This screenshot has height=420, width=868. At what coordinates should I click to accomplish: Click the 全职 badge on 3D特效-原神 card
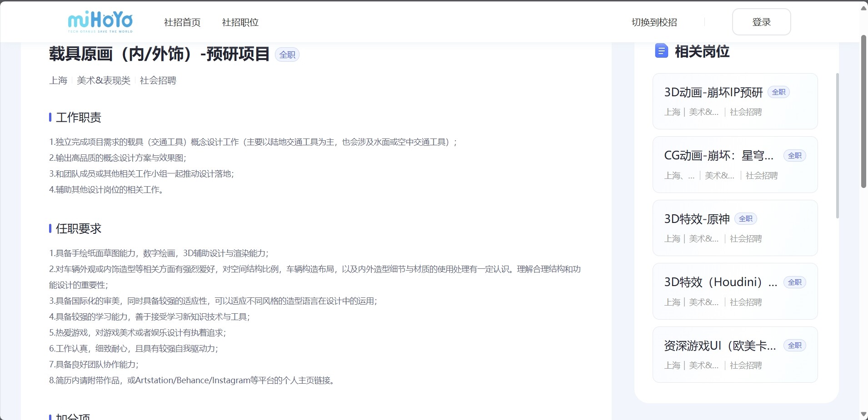745,219
